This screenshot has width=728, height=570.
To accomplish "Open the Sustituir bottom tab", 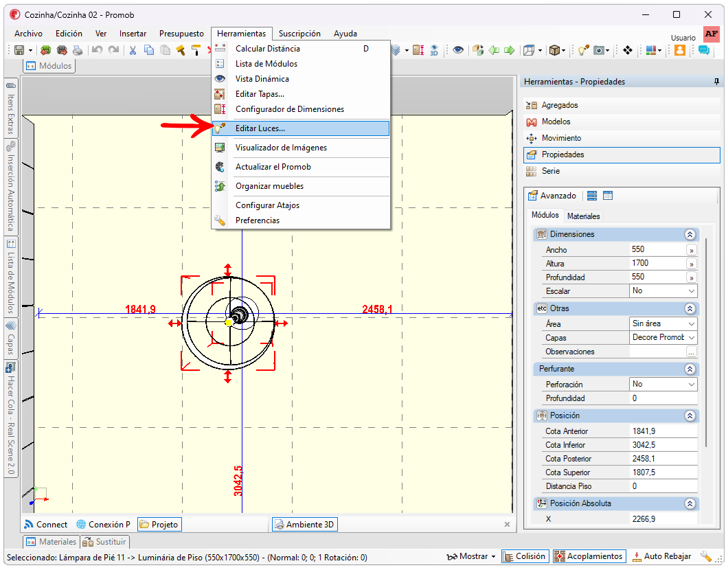I will 105,542.
